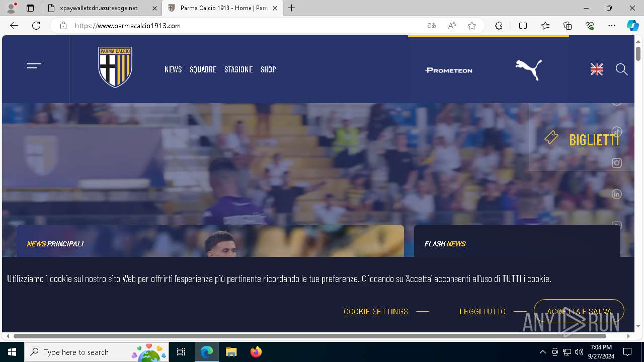The image size is (644, 362).
Task: Open a new browser tab
Action: pyautogui.click(x=292, y=8)
